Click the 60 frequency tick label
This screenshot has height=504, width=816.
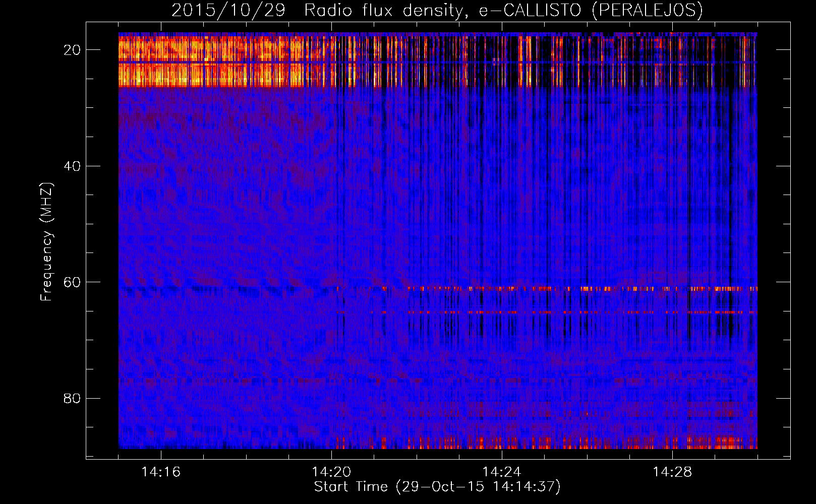(73, 282)
